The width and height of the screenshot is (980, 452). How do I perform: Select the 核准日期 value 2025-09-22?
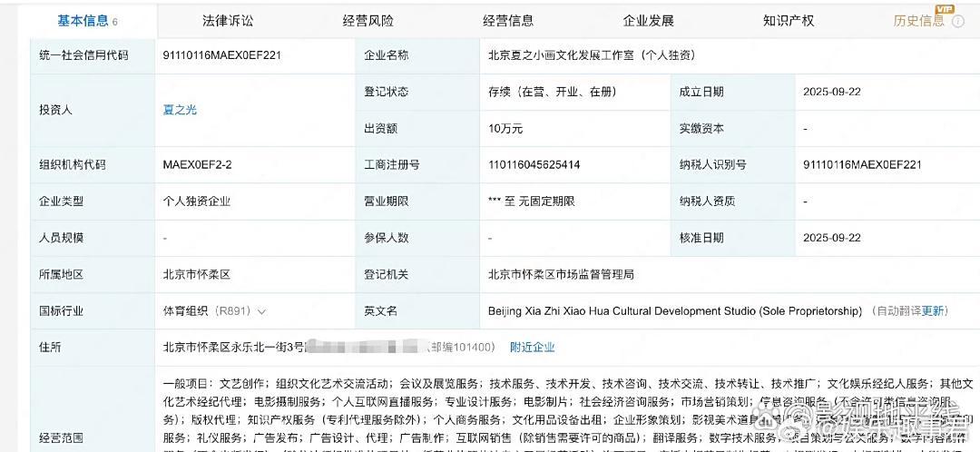pos(832,238)
